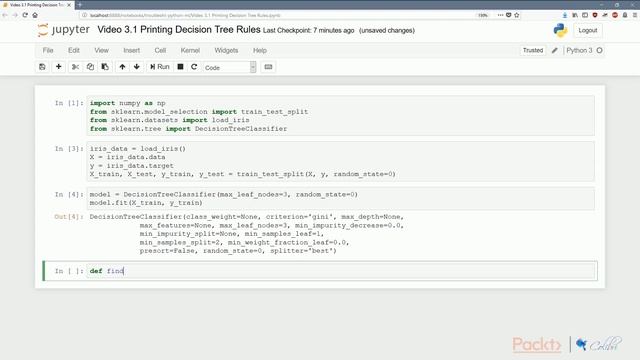Toggle browser sidebar icon
Viewport: 640px width, 360px height.
[585, 15]
